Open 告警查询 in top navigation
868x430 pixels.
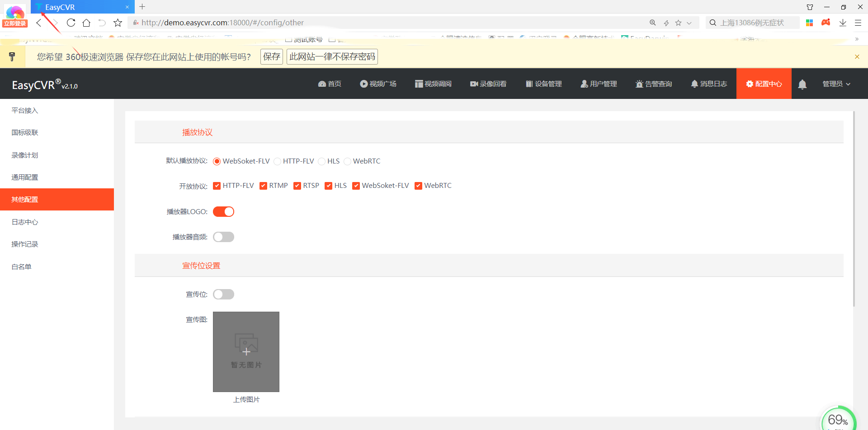click(x=654, y=84)
